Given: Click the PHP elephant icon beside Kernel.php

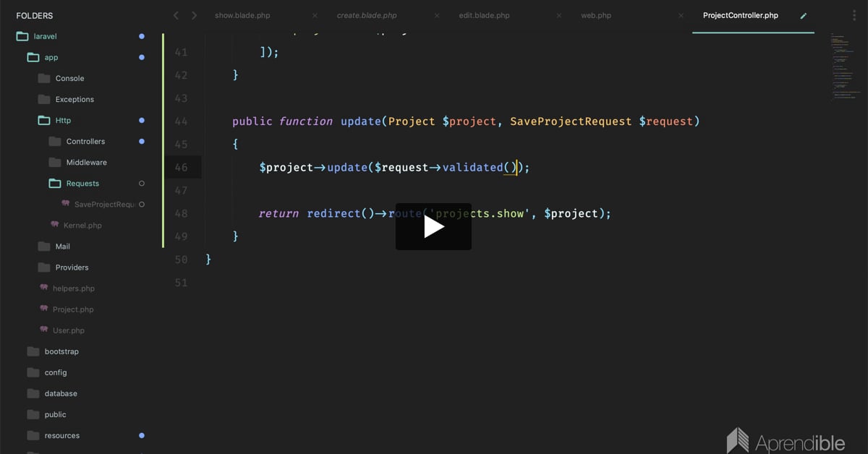Looking at the screenshot, I should (55, 225).
